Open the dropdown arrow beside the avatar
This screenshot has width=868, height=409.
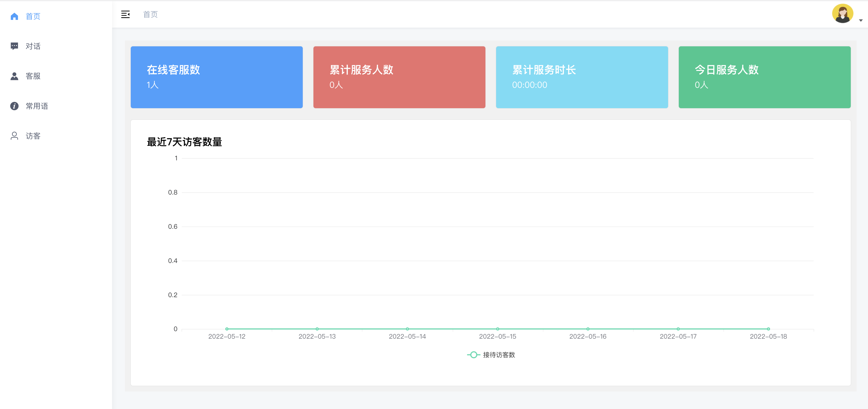pos(860,21)
